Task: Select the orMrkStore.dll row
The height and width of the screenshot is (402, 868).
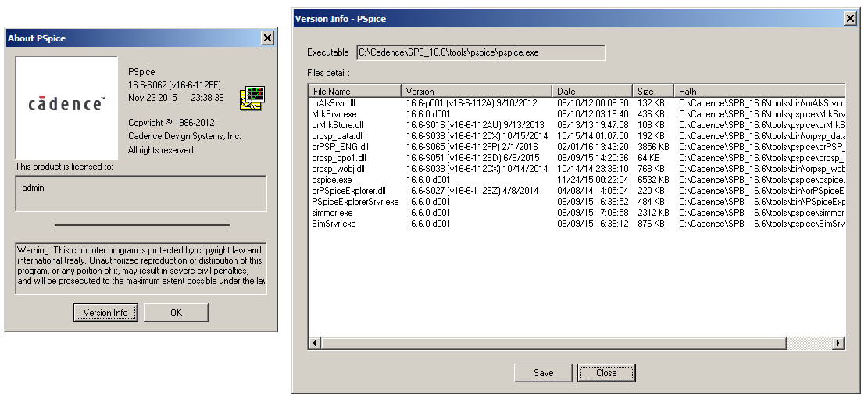Action: pyautogui.click(x=577, y=125)
